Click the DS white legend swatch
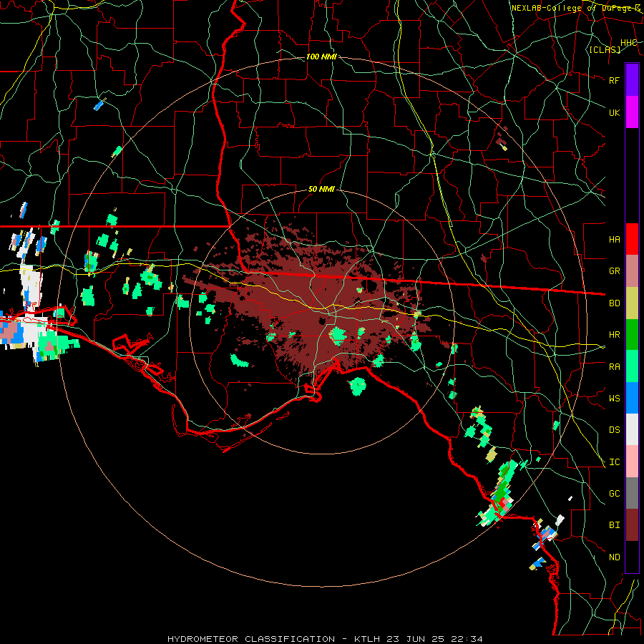The image size is (644, 644). pyautogui.click(x=632, y=429)
